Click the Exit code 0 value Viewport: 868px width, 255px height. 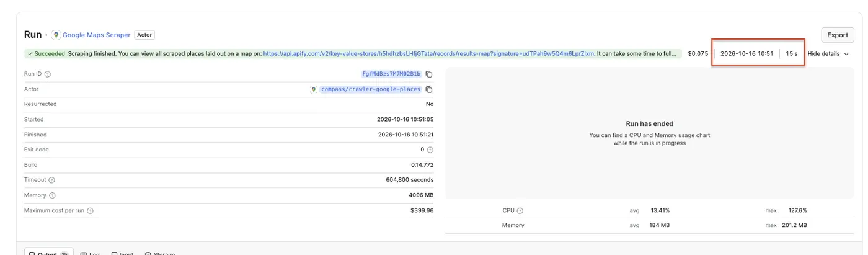(x=422, y=150)
